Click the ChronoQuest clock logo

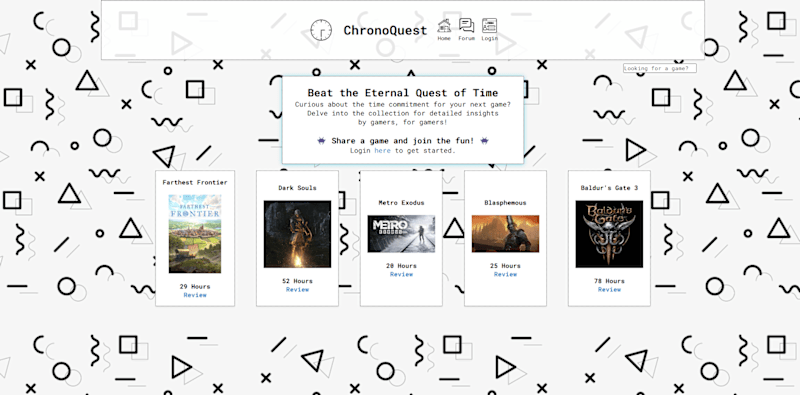coord(321,31)
